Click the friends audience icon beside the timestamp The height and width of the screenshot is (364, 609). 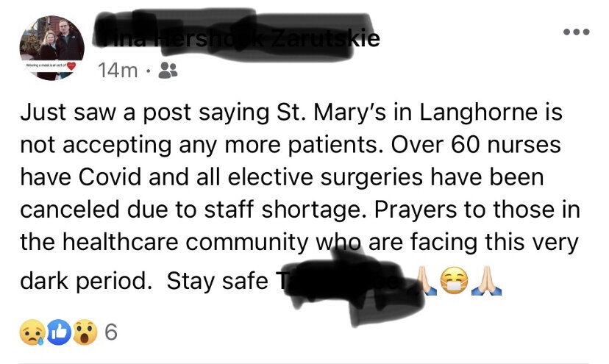[x=168, y=71]
